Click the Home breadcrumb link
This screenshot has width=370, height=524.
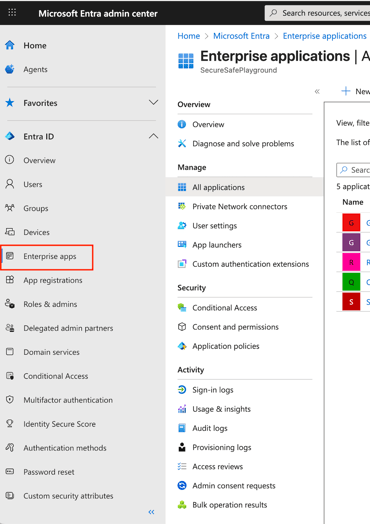coord(189,36)
